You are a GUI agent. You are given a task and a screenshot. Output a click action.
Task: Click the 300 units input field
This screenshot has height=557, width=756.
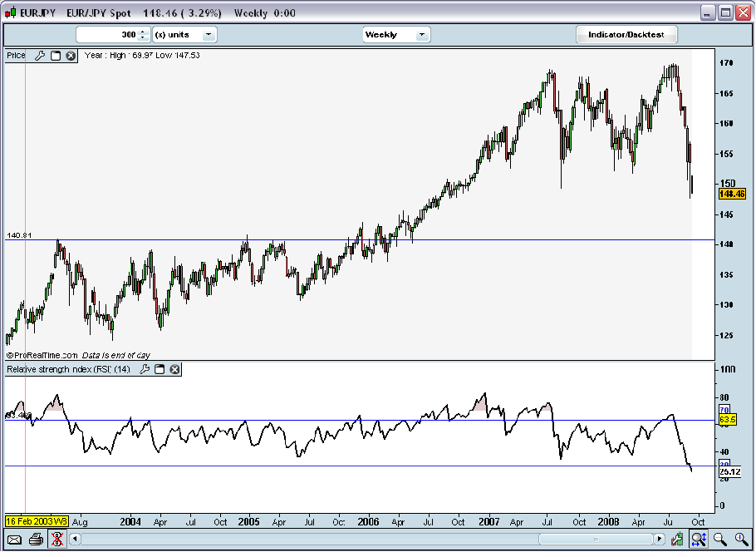108,35
